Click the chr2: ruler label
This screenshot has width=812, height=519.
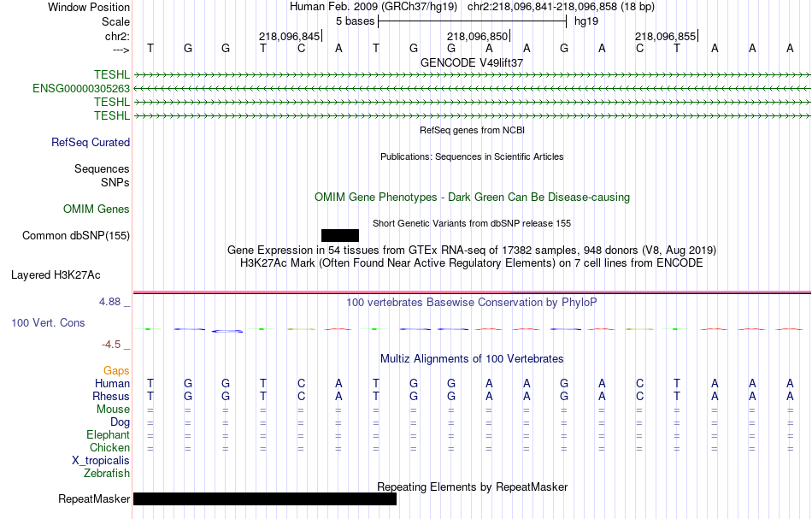pyautogui.click(x=118, y=36)
